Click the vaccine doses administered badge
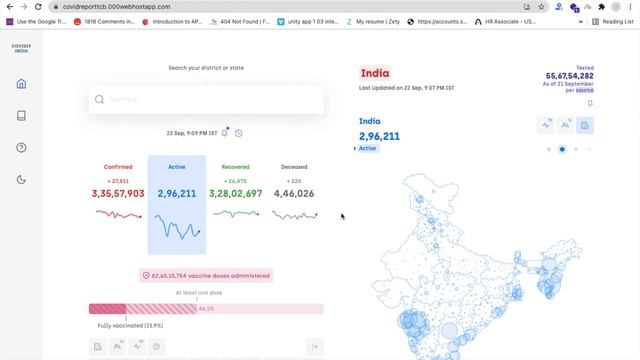The image size is (640, 360). coord(206,276)
